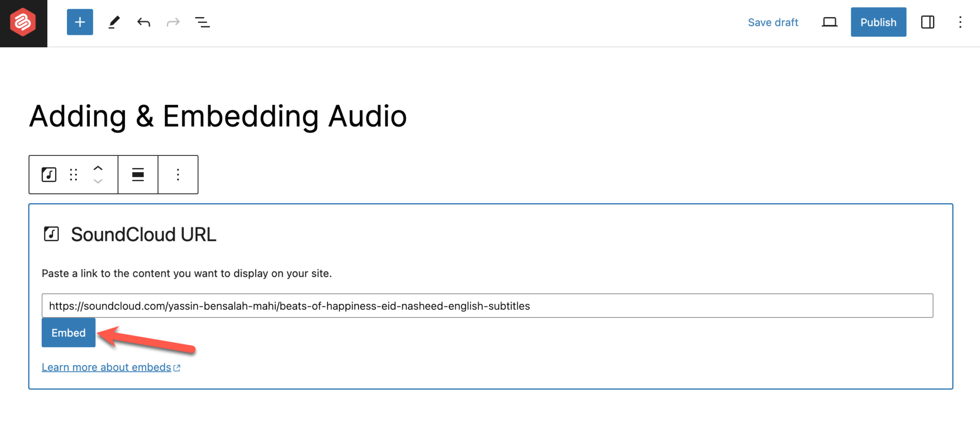Select the SoundCloud block icon in block toolbar

point(48,174)
